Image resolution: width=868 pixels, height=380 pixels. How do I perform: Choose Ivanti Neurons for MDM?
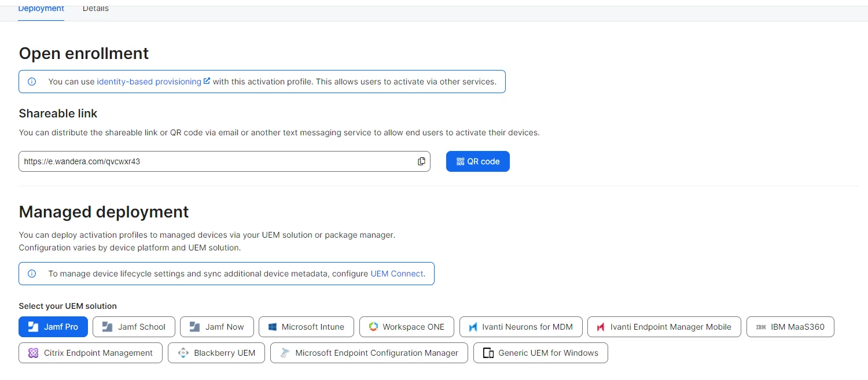click(x=521, y=327)
